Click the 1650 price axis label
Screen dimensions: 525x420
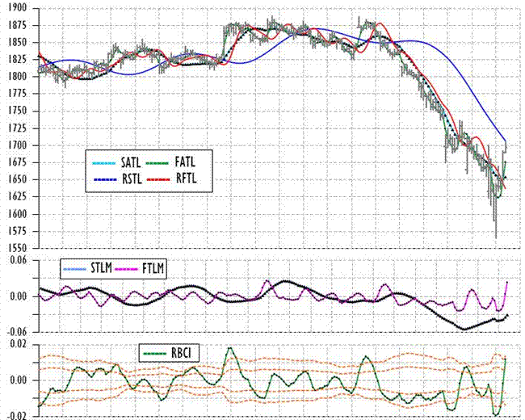pyautogui.click(x=18, y=179)
